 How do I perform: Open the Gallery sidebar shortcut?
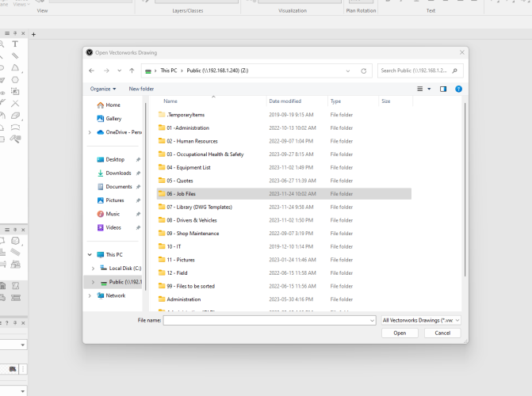113,118
